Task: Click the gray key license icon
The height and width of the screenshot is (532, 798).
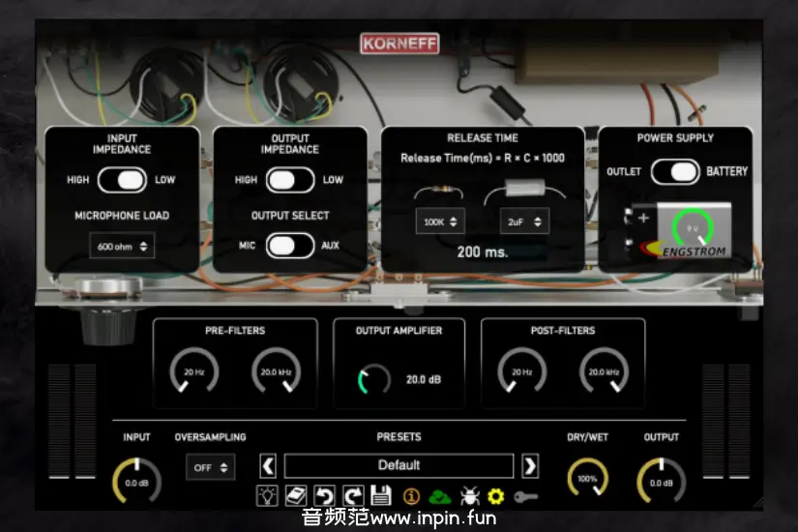Action: tap(525, 496)
